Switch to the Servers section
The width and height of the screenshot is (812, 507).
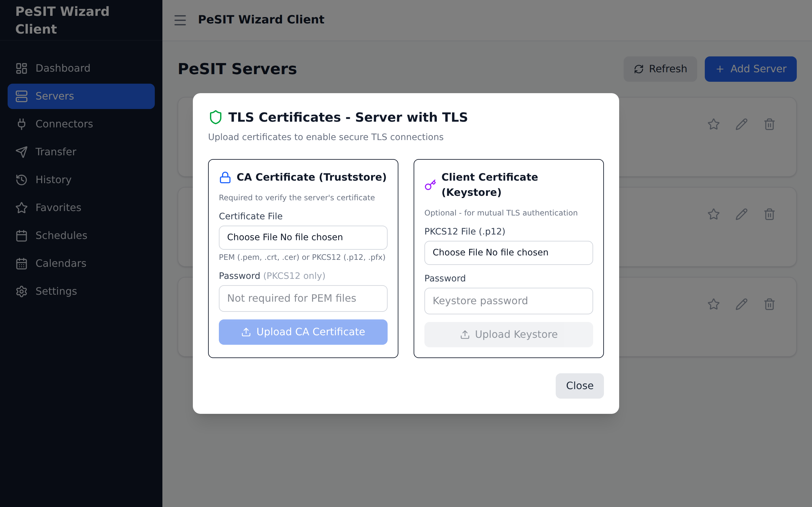[x=54, y=96]
